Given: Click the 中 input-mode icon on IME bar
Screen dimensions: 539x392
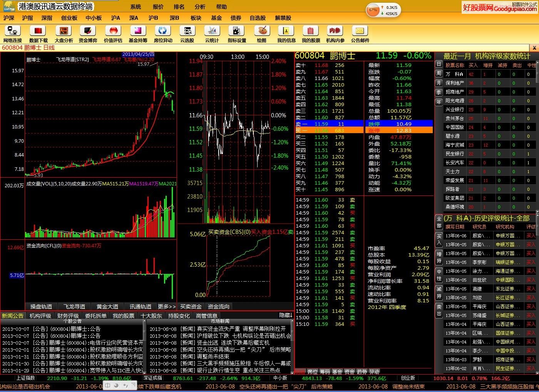Looking at the screenshot, I should (x=108, y=385).
